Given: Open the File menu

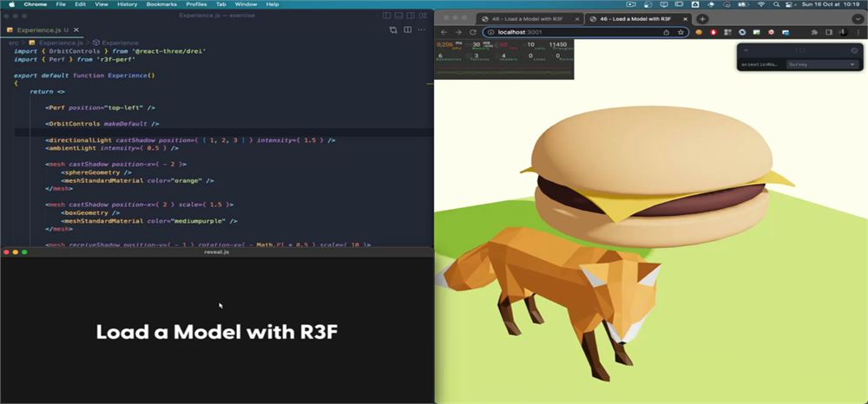Looking at the screenshot, I should click(x=61, y=3).
